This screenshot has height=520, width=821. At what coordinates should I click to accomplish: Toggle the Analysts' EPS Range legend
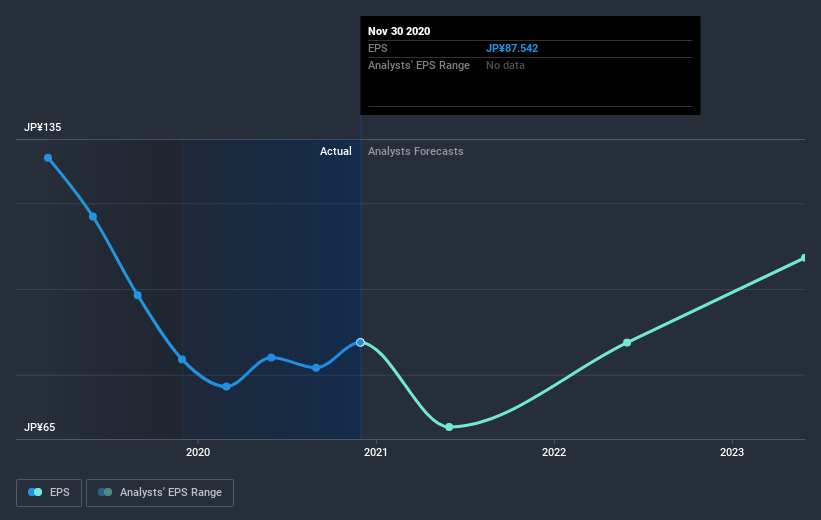pyautogui.click(x=160, y=493)
